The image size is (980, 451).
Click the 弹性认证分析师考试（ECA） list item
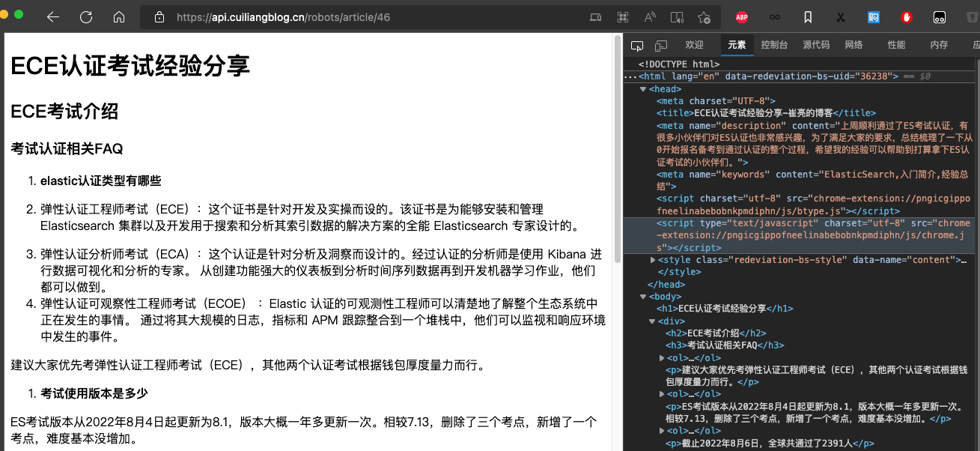[322, 270]
